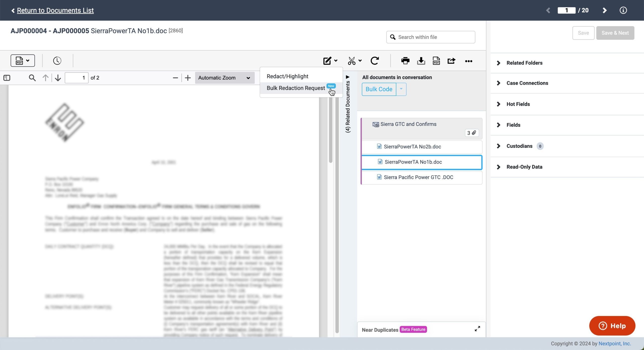Click the find-in-document magnifier icon
The width and height of the screenshot is (644, 350).
[x=32, y=78]
